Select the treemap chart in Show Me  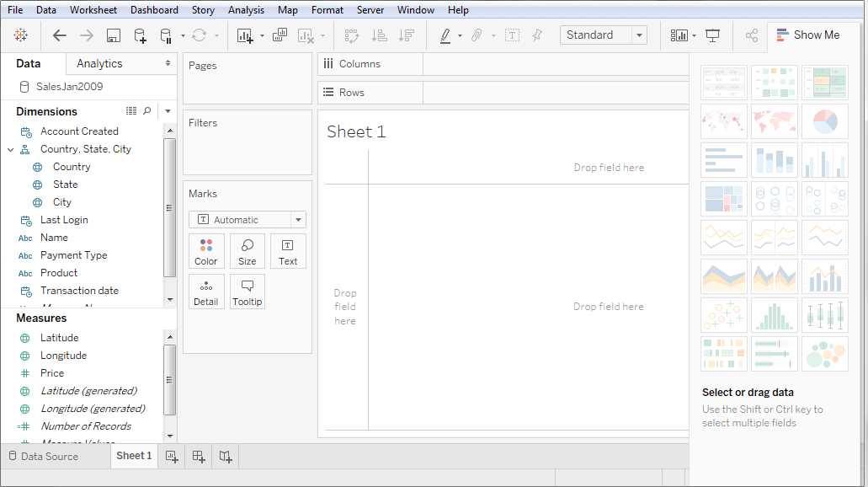click(x=723, y=199)
